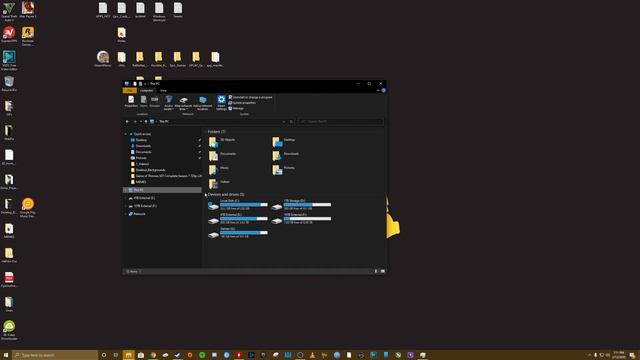Collapse the ribbon with the chevron

point(378,90)
